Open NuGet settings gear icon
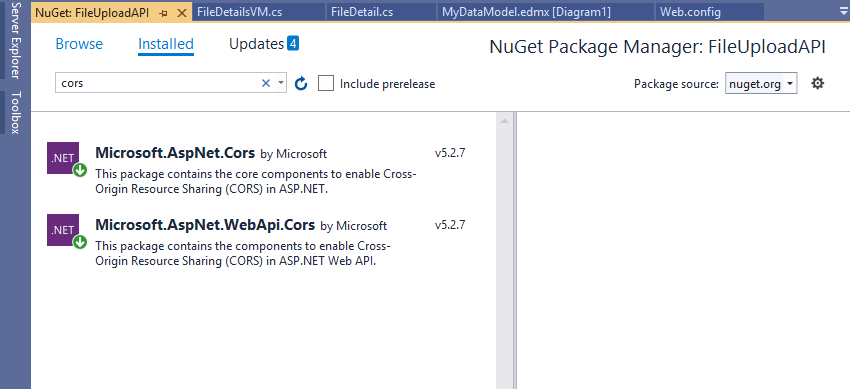 (817, 83)
